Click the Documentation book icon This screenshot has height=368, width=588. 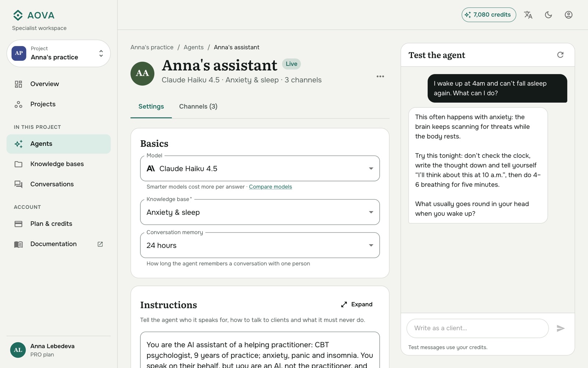pos(18,244)
